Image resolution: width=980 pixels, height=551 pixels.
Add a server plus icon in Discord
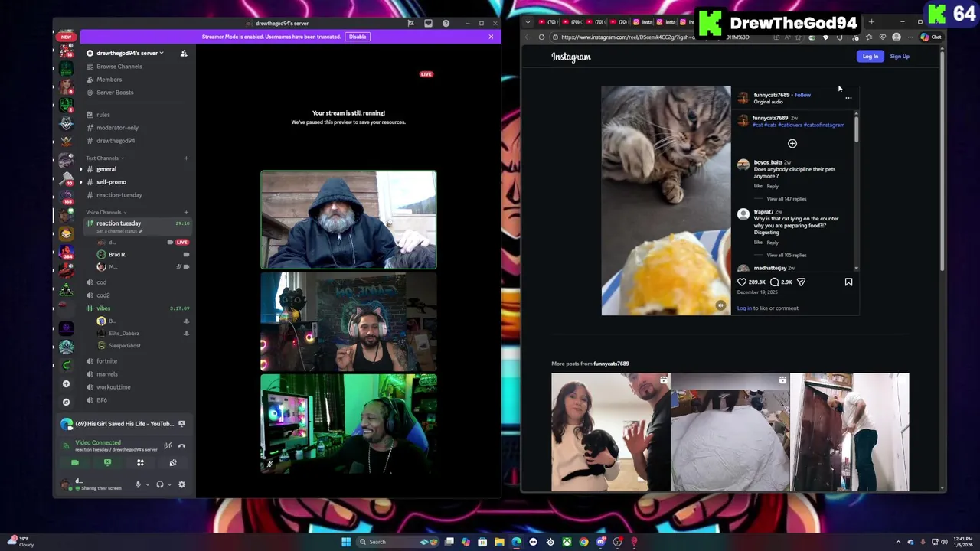coord(66,384)
